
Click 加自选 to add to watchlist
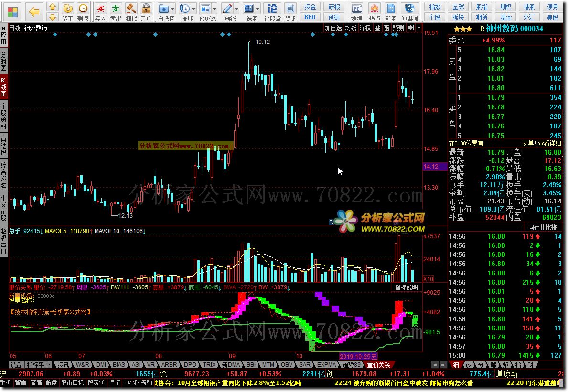point(333,28)
